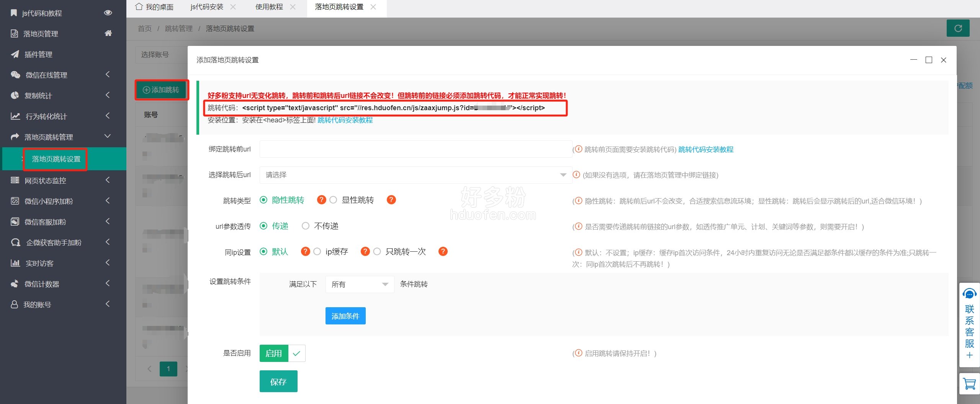The width and height of the screenshot is (980, 404).
Task: Open 落地页跳转设置 sidebar item
Action: click(56, 159)
